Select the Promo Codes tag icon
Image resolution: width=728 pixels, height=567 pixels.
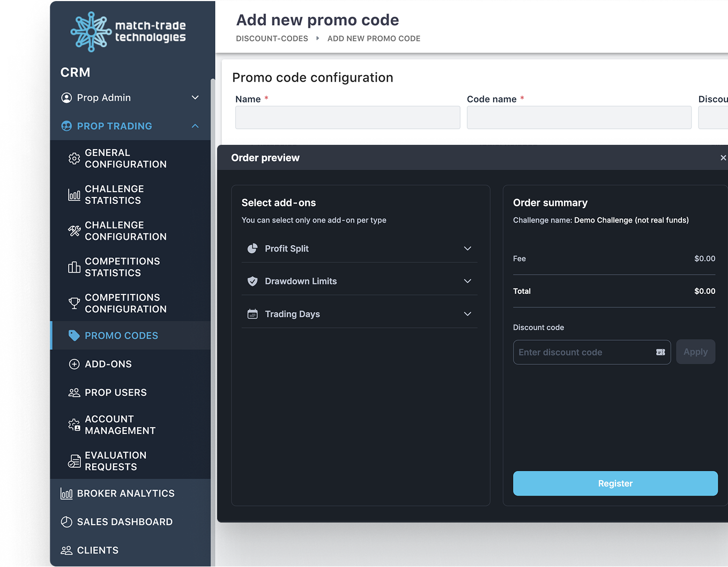point(74,335)
